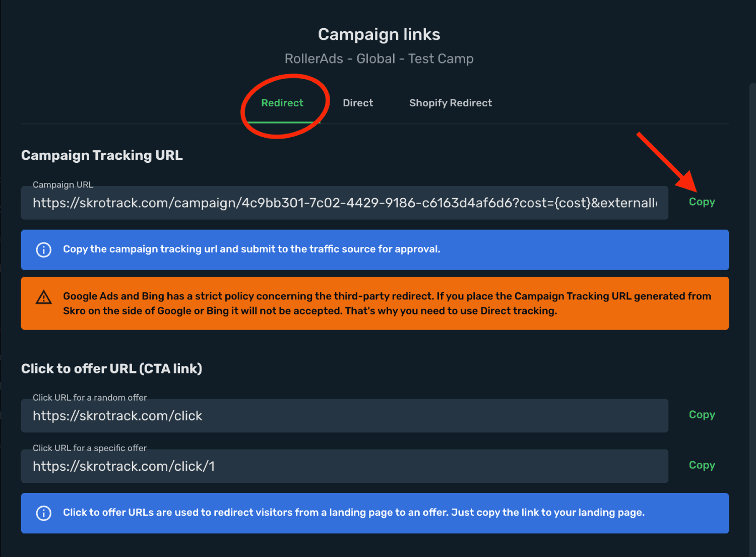Click the 'Campaign links' title
756x557 pixels.
click(379, 34)
